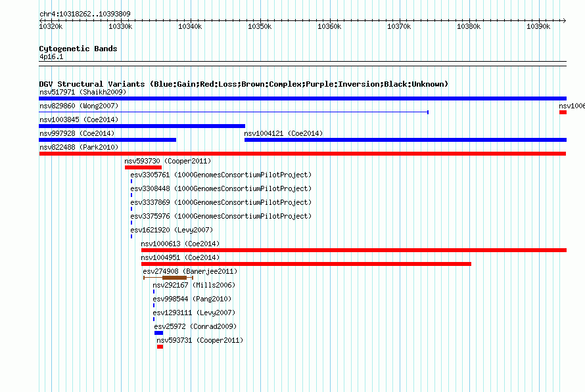Click the chr4:10318262..10393809 coordinate label

coord(85,14)
